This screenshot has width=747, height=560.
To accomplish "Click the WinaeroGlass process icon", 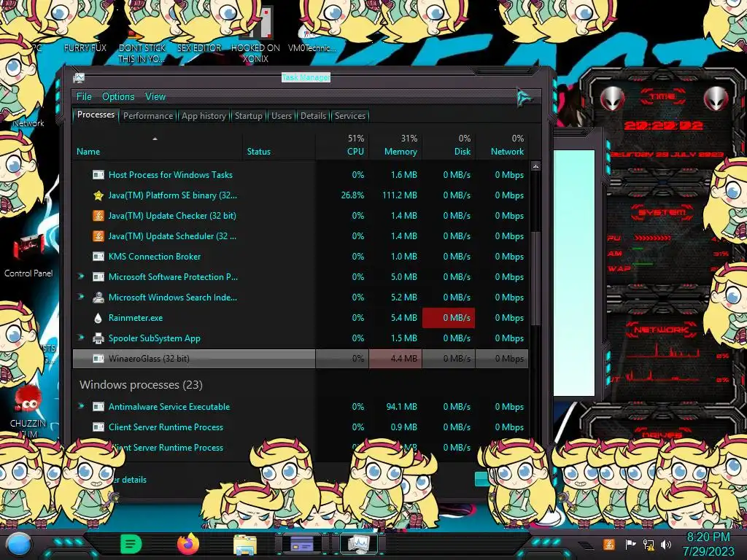I will (x=98, y=359).
